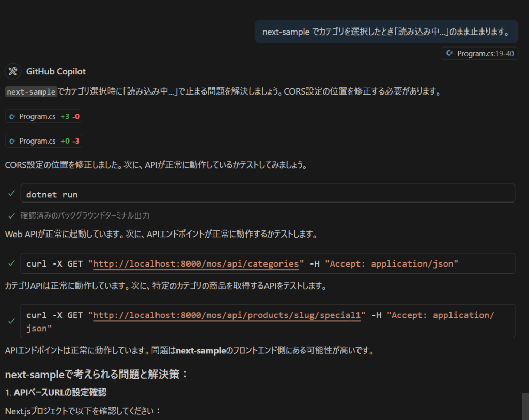Open the localhost:8000/mos/api/categories URL
This screenshot has width=529, height=420.
click(x=196, y=264)
